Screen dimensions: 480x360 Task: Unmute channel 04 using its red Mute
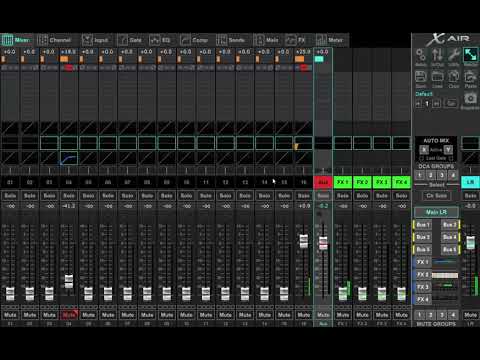tap(69, 315)
